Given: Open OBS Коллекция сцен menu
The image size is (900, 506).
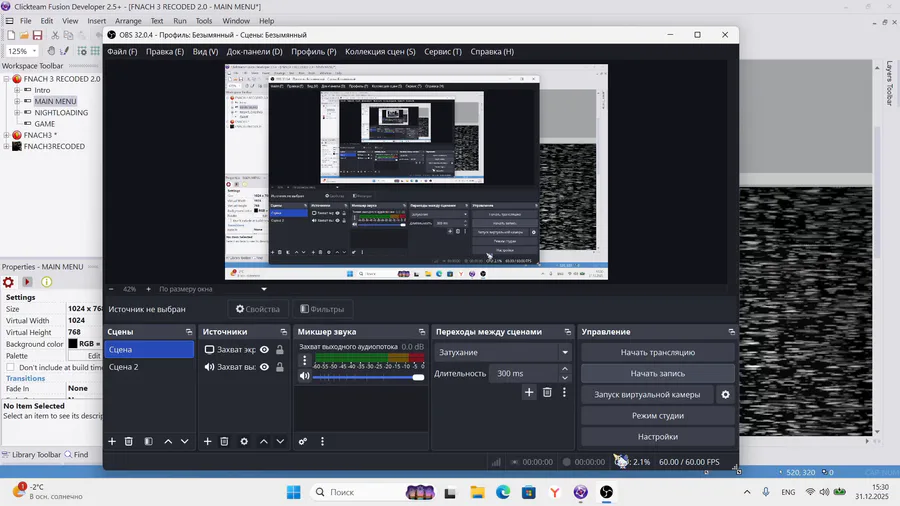Looking at the screenshot, I should 380,52.
